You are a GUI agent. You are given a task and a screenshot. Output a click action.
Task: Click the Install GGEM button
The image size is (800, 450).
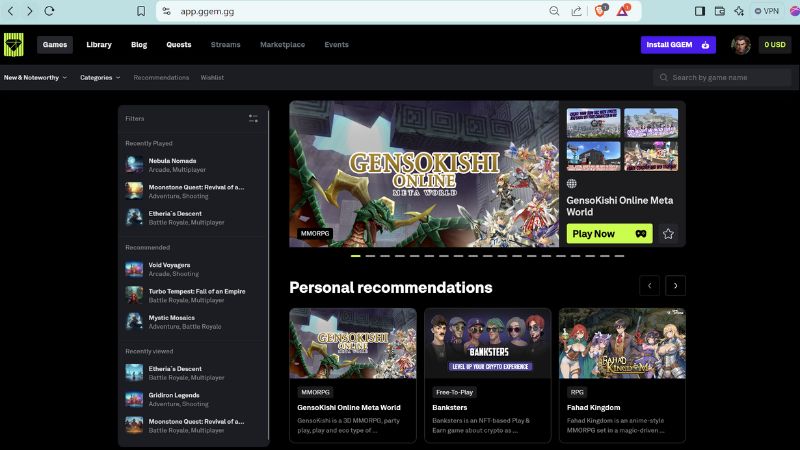point(679,45)
